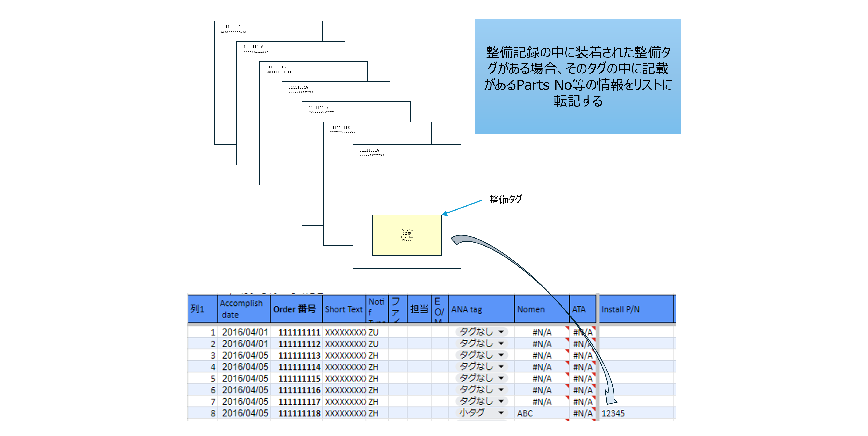Image resolution: width=868 pixels, height=436 pixels.
Task: Click the ANA tag column header
Action: [467, 309]
